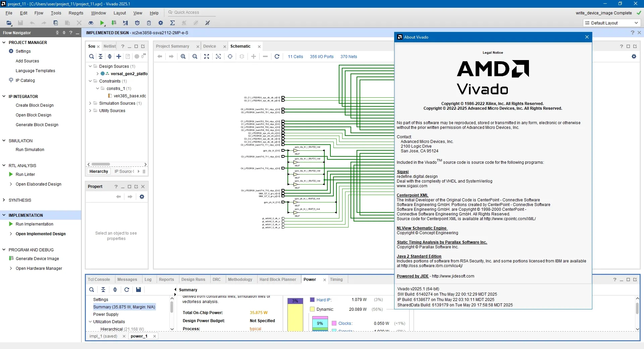This screenshot has height=349, width=644.
Task: Expand all in Flow Navigator header
Action: coord(64,33)
